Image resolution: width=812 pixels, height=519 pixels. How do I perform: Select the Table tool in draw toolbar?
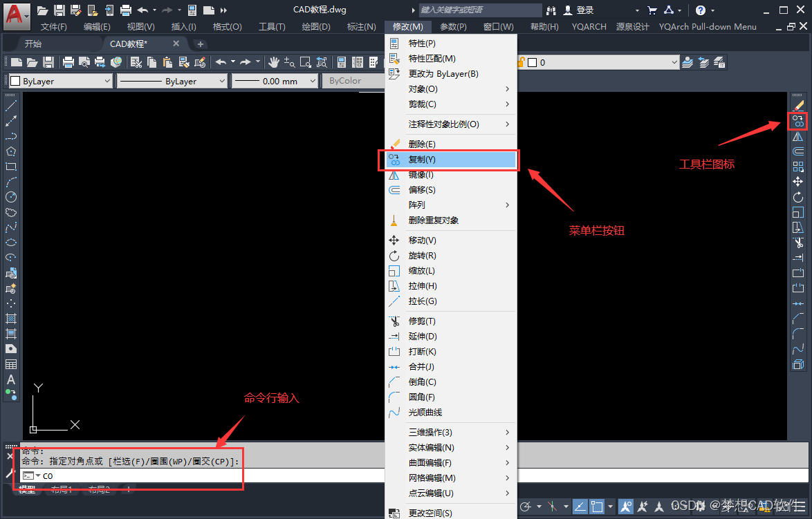[x=11, y=364]
